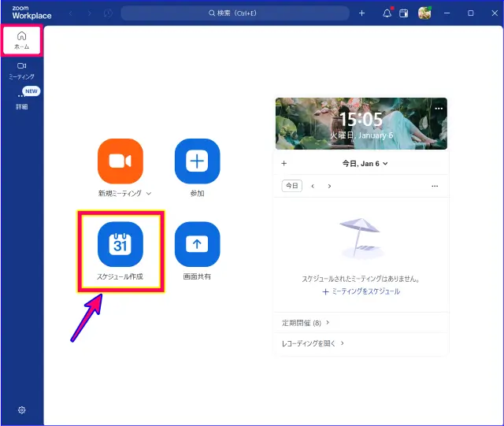The width and height of the screenshot is (504, 426).
Task: Open the notifications bell icon
Action: [387, 13]
